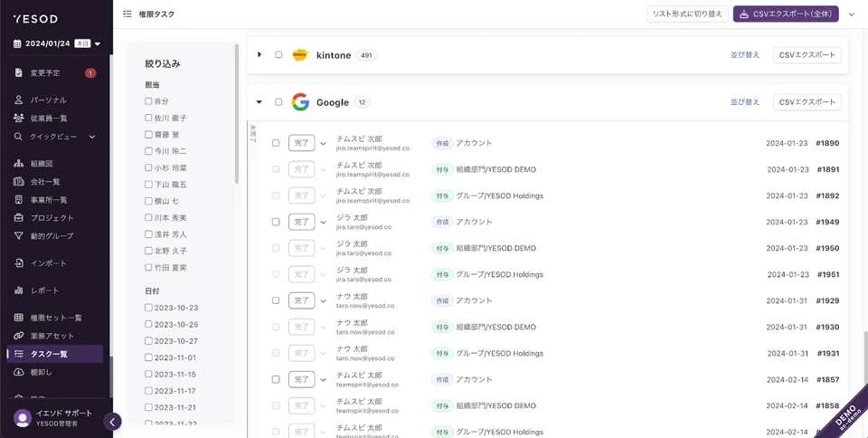Viewport: 868px width, 438px height.
Task: Expand the kintone group triangle
Action: pyautogui.click(x=259, y=55)
